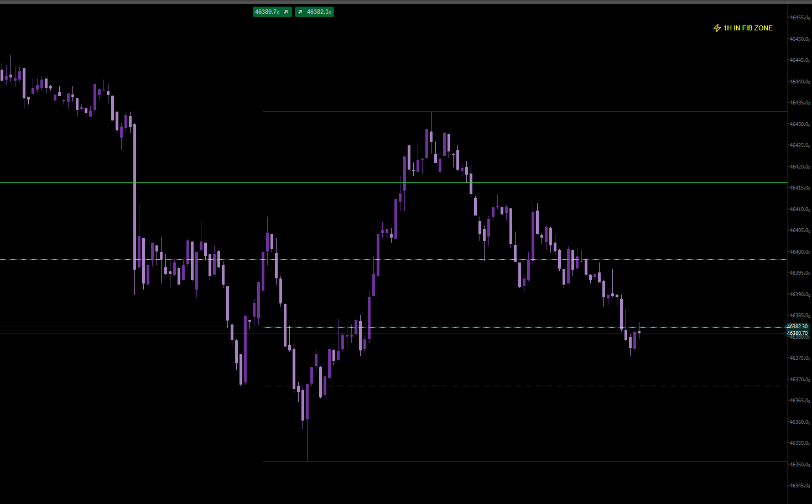Click the long wick touching the red line

307,442
